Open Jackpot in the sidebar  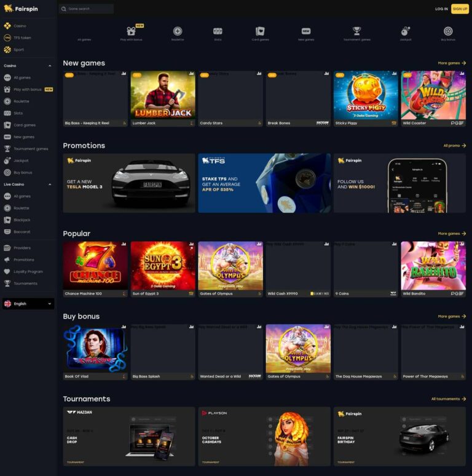17,161
